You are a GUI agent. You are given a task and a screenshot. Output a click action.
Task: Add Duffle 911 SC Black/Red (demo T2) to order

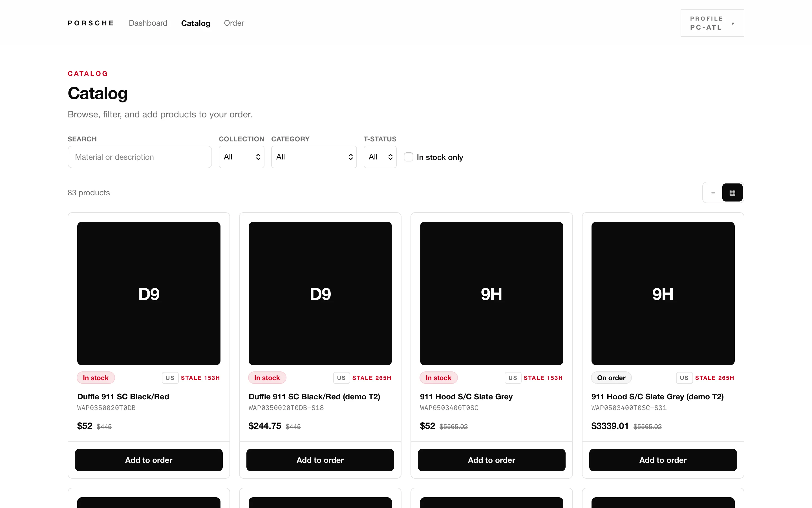[x=320, y=460]
